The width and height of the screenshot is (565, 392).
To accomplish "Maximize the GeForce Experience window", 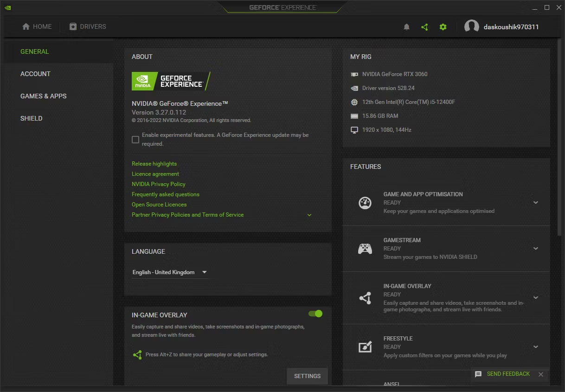I will [547, 7].
